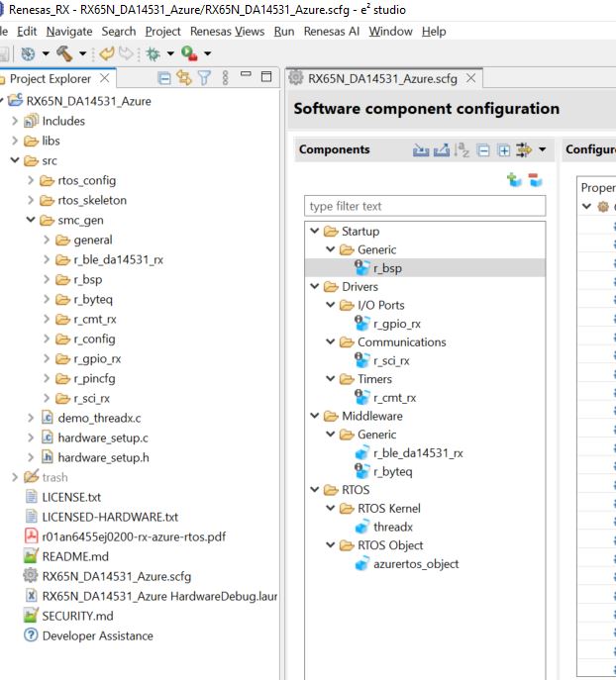The image size is (616, 680).
Task: Collapse the RTOS category in Components
Action: [315, 489]
